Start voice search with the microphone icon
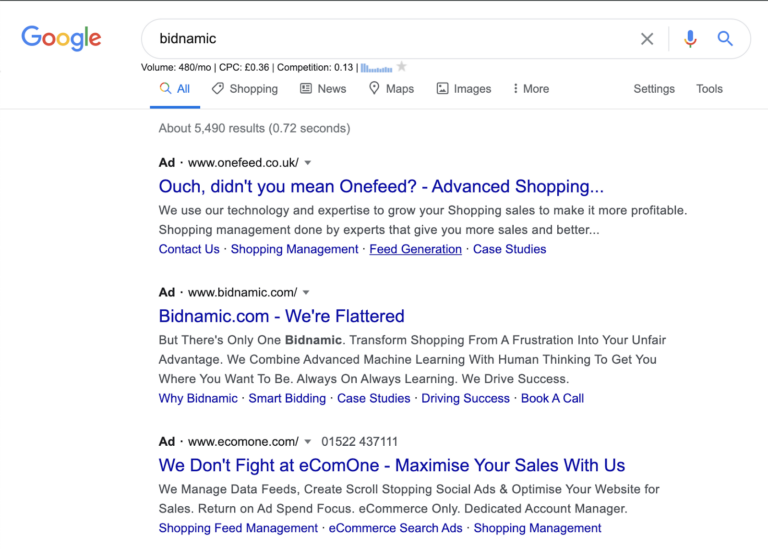Screen dimensions: 768x549 coord(690,39)
